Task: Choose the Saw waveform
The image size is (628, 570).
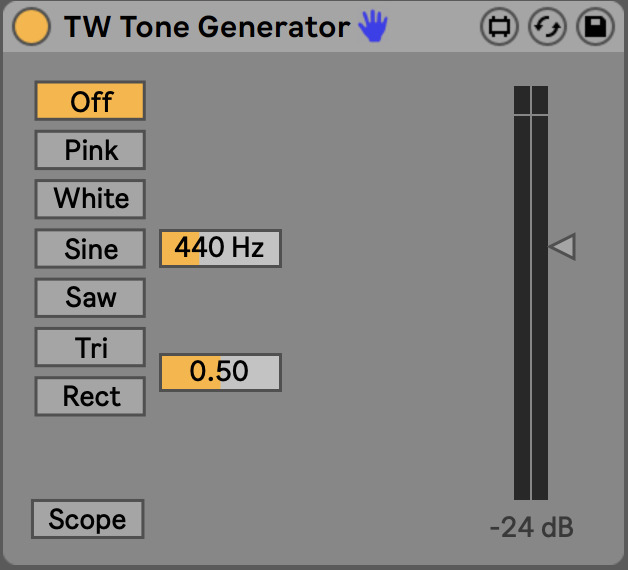Action: pos(90,297)
